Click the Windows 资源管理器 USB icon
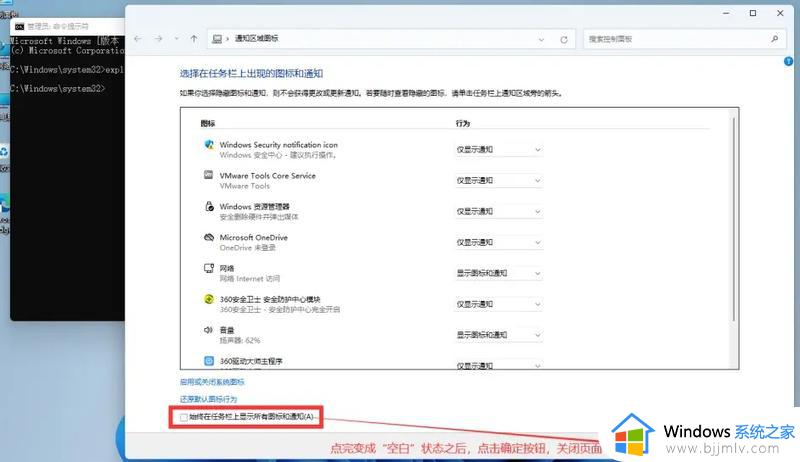The height and width of the screenshot is (462, 800). point(209,206)
